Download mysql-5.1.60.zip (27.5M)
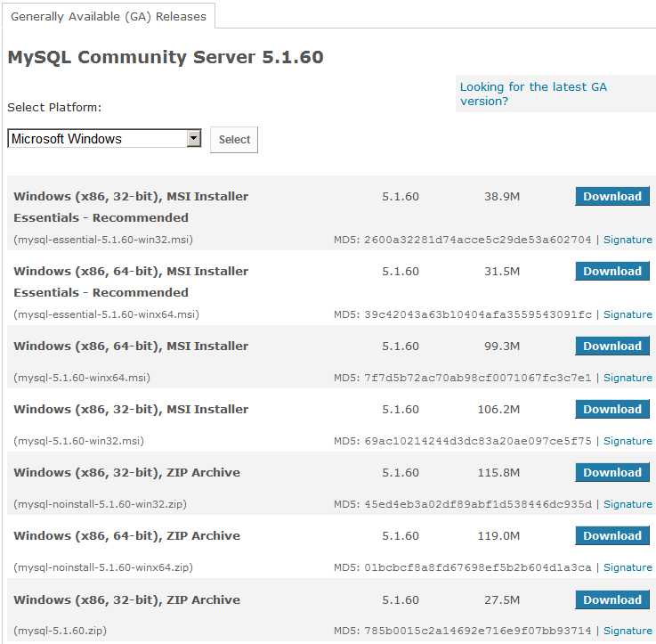The height and width of the screenshot is (644, 656). pyautogui.click(x=612, y=599)
